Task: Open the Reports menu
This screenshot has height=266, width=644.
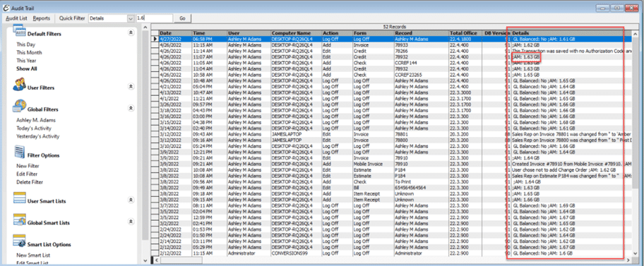Action: point(42,18)
